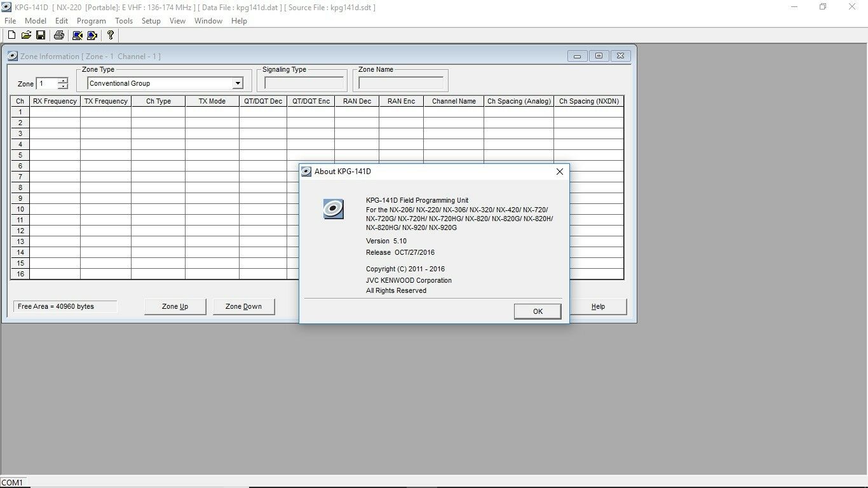The image size is (868, 488).
Task: Click the Ch Spacing (NXDN) column header
Action: 588,101
